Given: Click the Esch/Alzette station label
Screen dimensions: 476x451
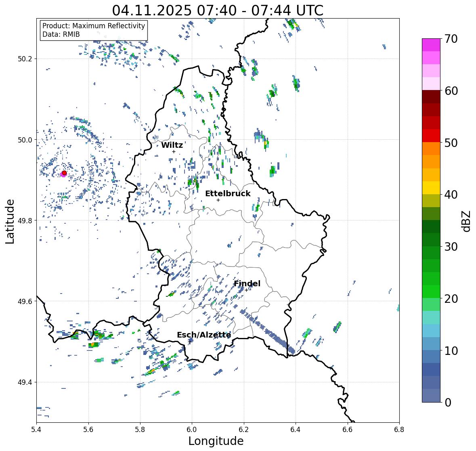Looking at the screenshot, I should tap(204, 335).
